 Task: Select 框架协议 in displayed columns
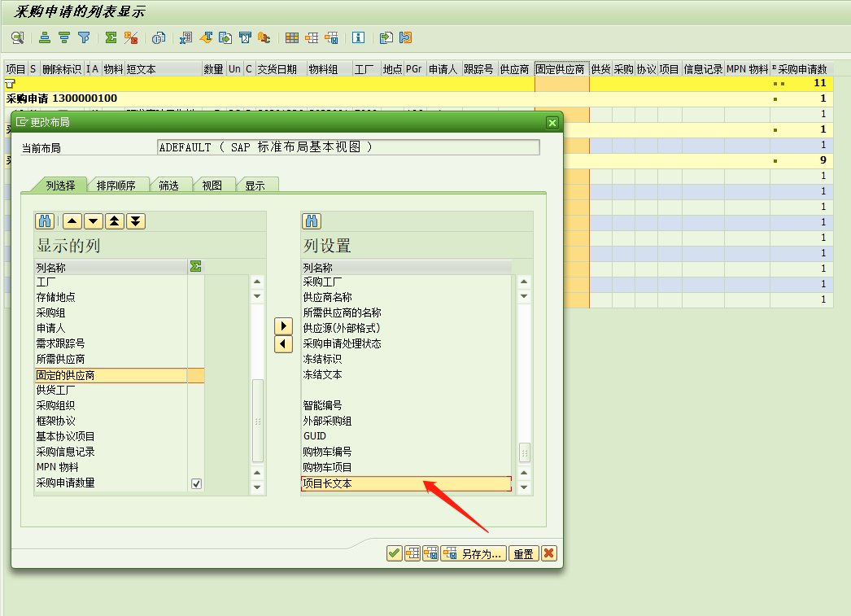click(111, 422)
